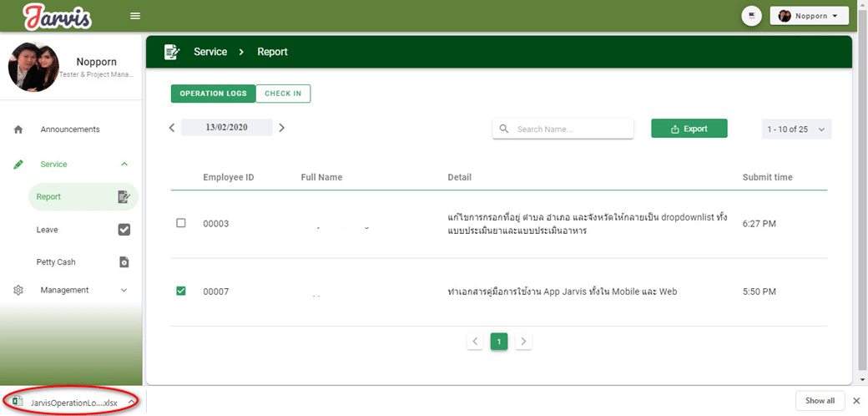868x416 pixels.
Task: Click the hamburger menu icon
Action: [135, 16]
